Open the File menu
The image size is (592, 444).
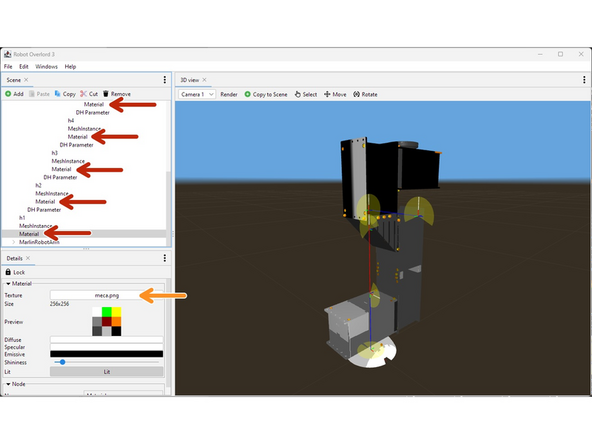[x=8, y=66]
